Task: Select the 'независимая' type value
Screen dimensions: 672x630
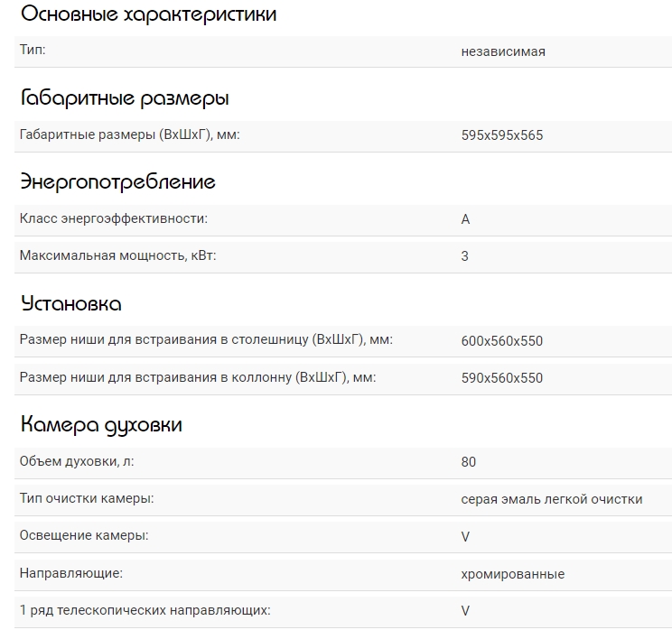Action: pyautogui.click(x=503, y=51)
